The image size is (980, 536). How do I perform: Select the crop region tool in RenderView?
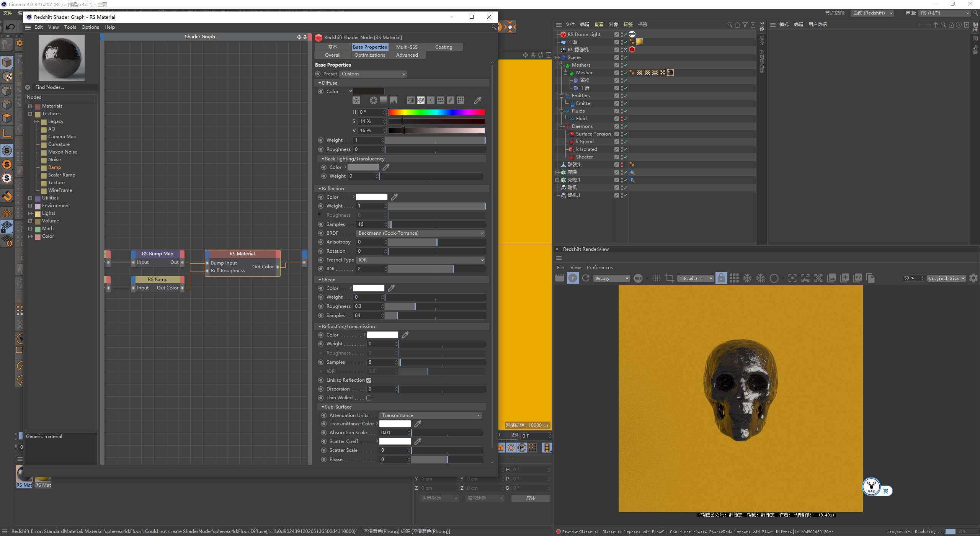pos(670,278)
